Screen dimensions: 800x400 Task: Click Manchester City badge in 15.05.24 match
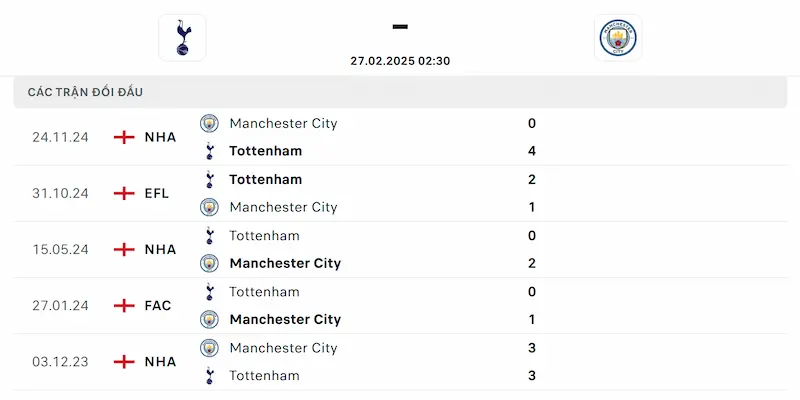coord(209,263)
